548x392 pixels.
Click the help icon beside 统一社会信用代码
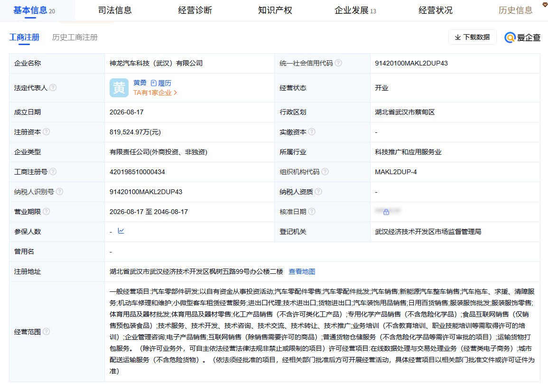(338, 63)
